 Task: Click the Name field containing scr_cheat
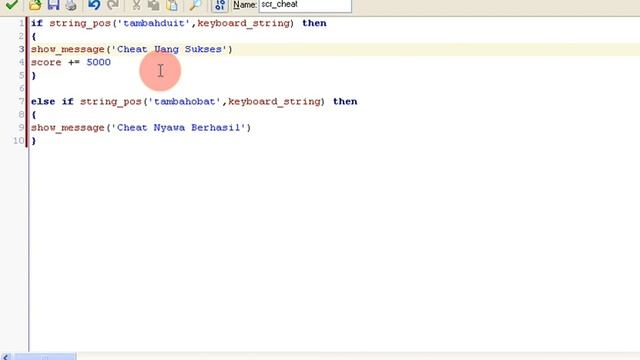point(305,5)
